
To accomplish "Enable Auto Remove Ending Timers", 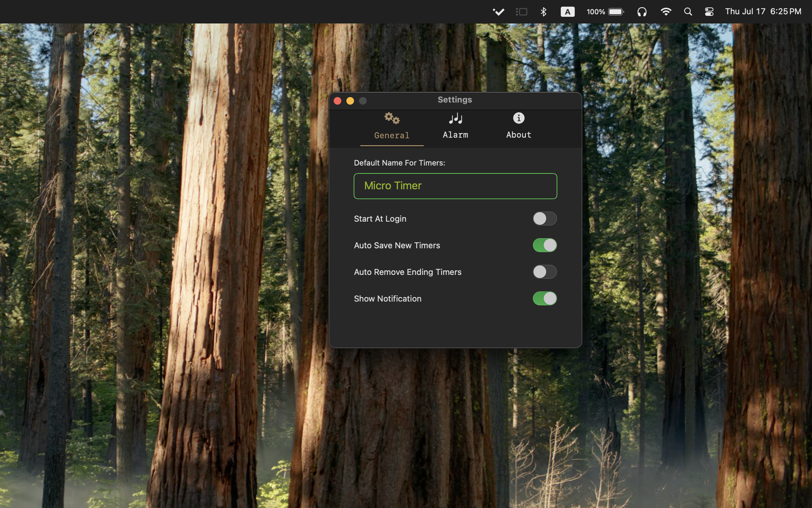I will point(545,272).
